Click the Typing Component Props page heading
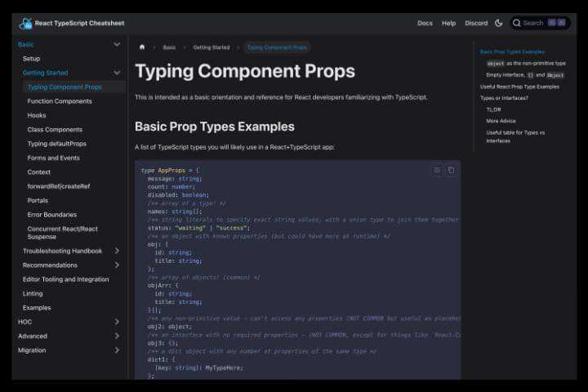 [245, 71]
